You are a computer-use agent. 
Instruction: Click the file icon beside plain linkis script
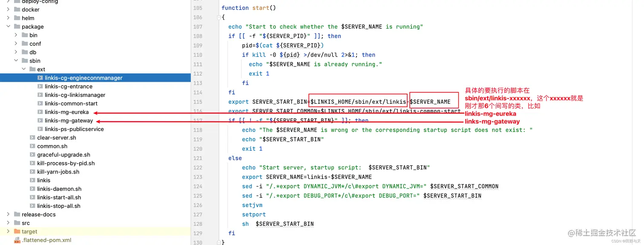coord(32,180)
